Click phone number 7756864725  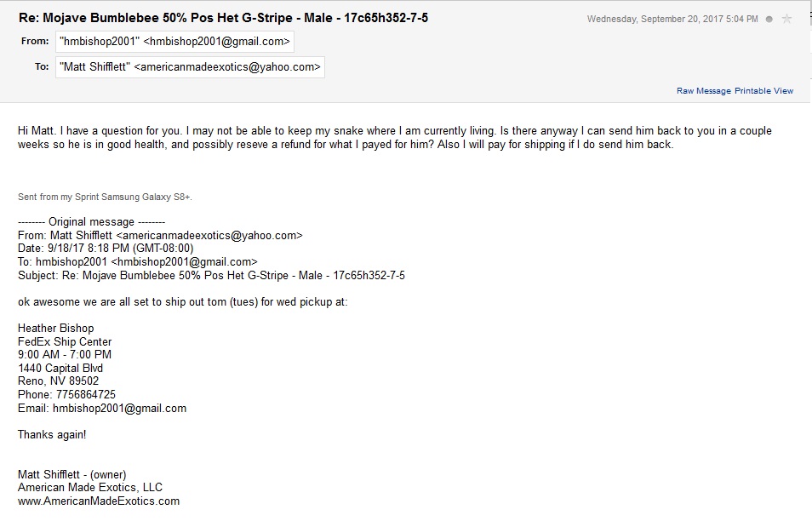[x=86, y=395]
